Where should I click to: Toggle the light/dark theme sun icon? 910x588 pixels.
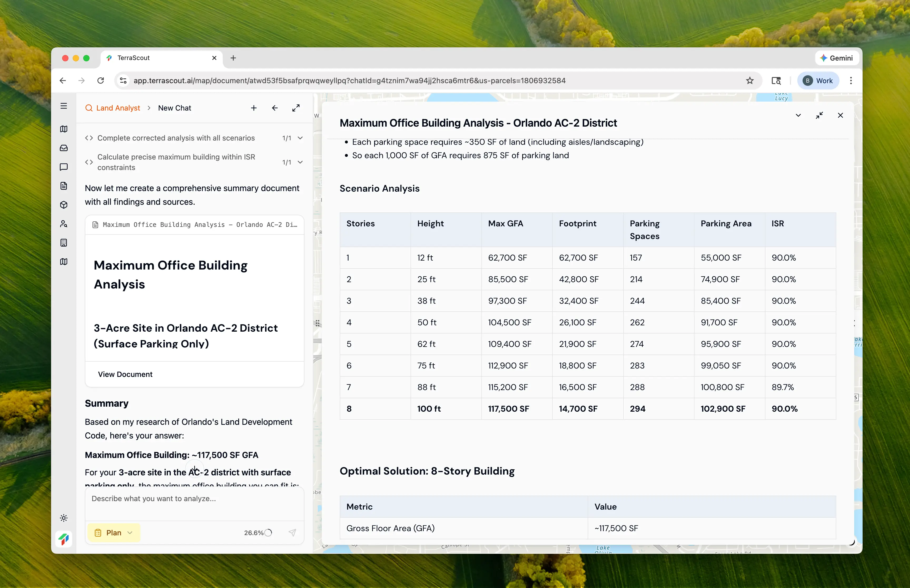(64, 518)
